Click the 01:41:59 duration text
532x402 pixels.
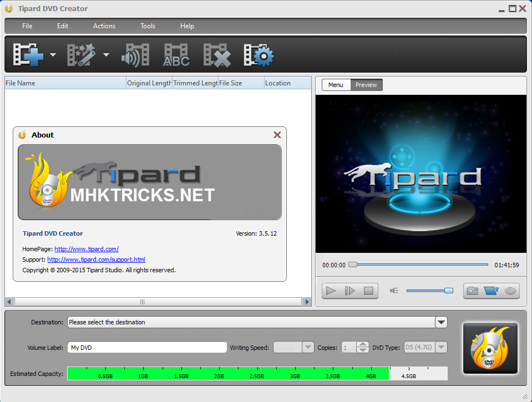(506, 265)
